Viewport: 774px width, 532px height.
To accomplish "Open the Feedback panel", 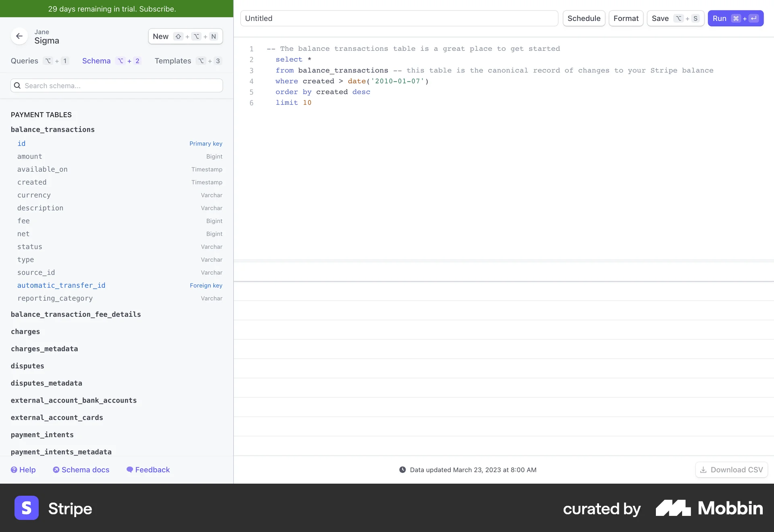I will [148, 470].
